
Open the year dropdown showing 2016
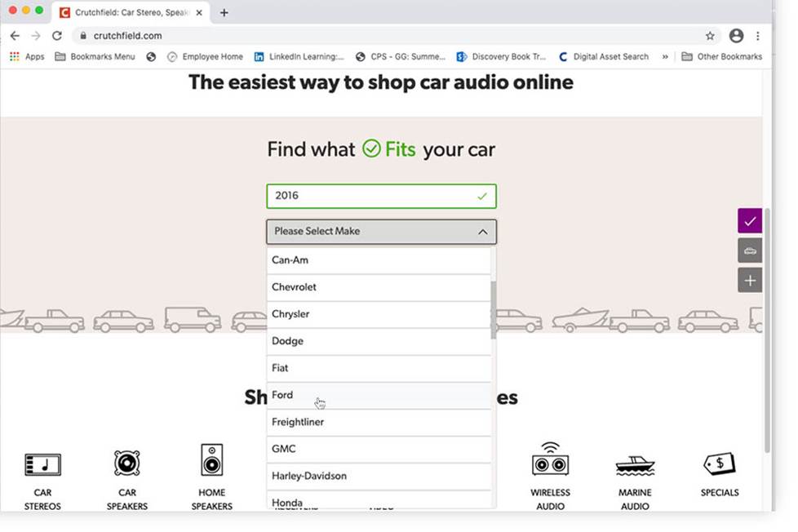point(381,196)
